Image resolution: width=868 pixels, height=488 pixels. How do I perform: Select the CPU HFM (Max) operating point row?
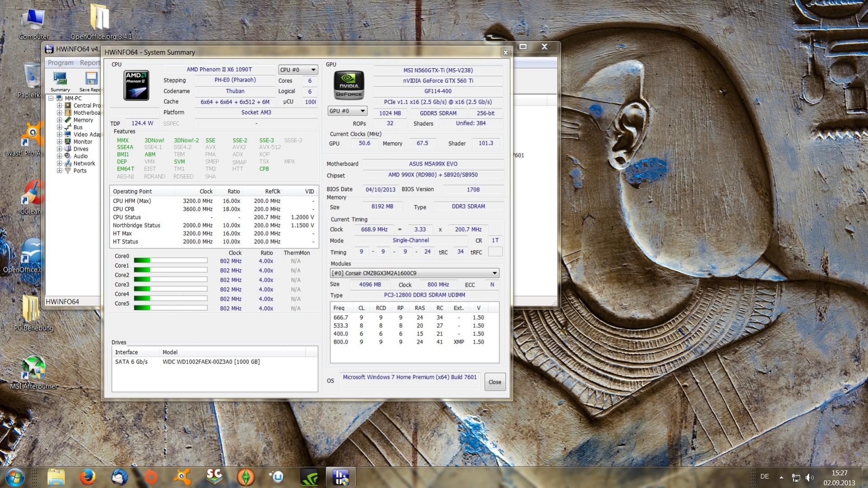(x=214, y=201)
